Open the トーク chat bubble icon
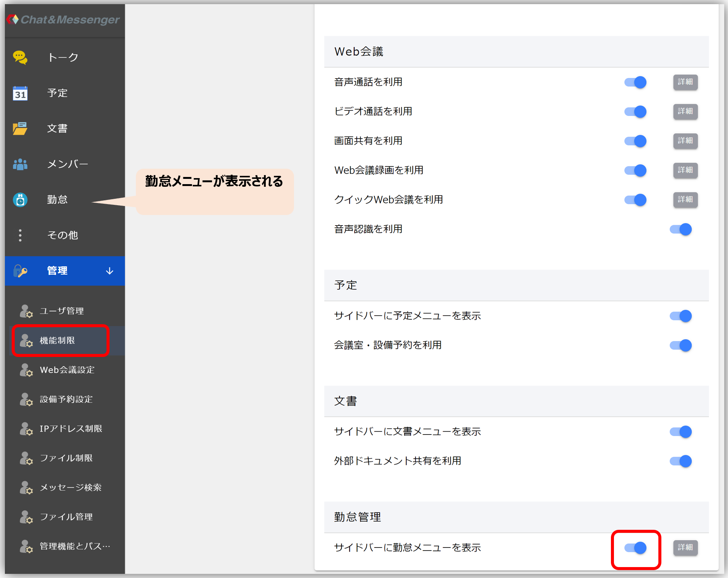The image size is (728, 578). coord(20,57)
